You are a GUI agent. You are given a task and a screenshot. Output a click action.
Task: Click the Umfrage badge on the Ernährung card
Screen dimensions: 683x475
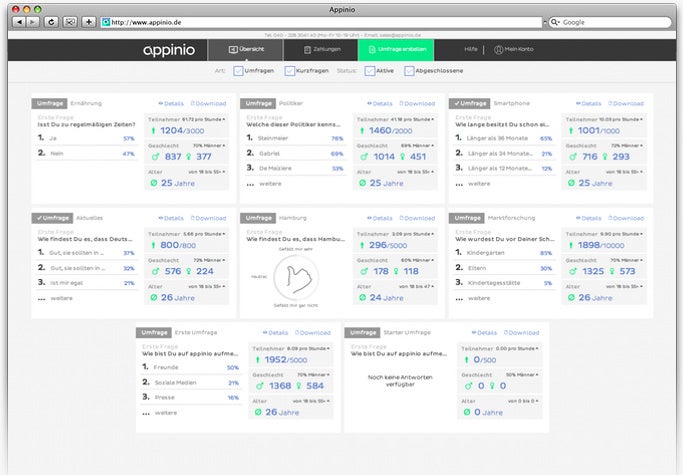click(49, 103)
